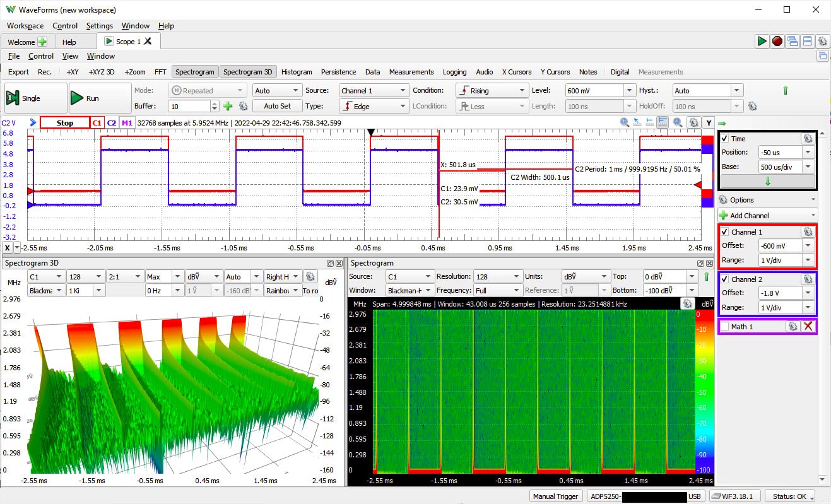Uncheck the Channel 2 checkbox
The height and width of the screenshot is (504, 831).
(x=724, y=279)
